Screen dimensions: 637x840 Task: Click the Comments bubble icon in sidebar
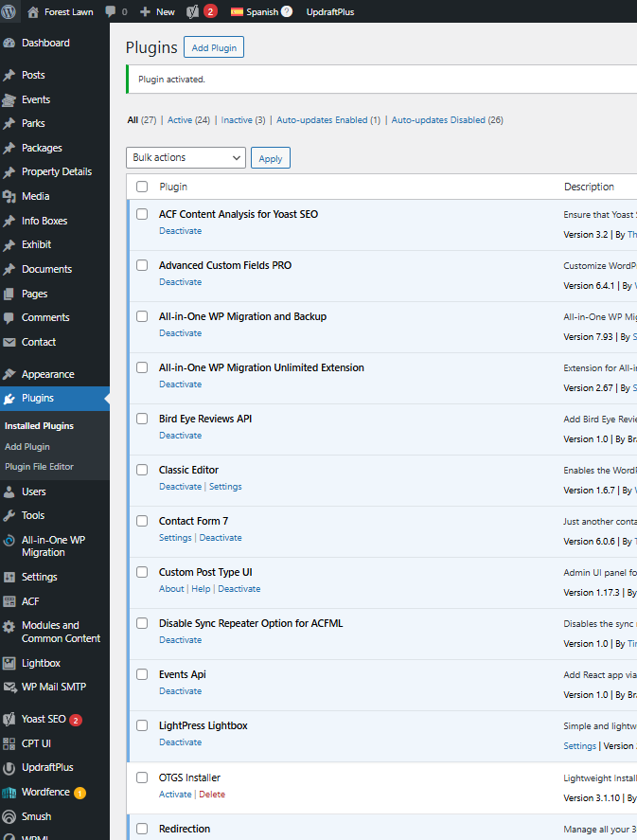pyautogui.click(x=9, y=317)
